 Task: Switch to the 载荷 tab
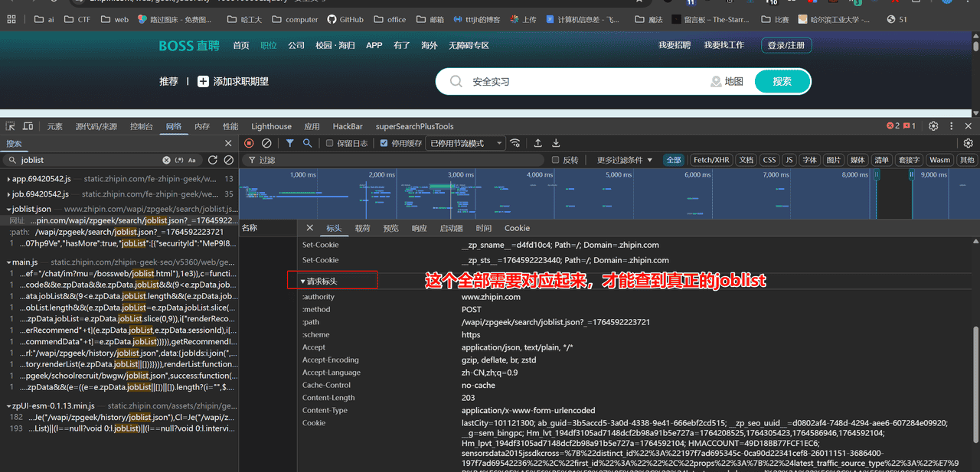[362, 228]
